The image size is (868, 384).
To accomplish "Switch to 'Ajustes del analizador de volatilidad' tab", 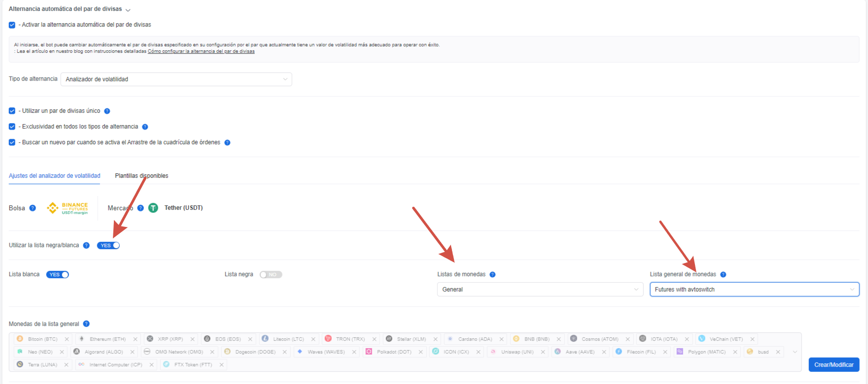I will pos(55,176).
